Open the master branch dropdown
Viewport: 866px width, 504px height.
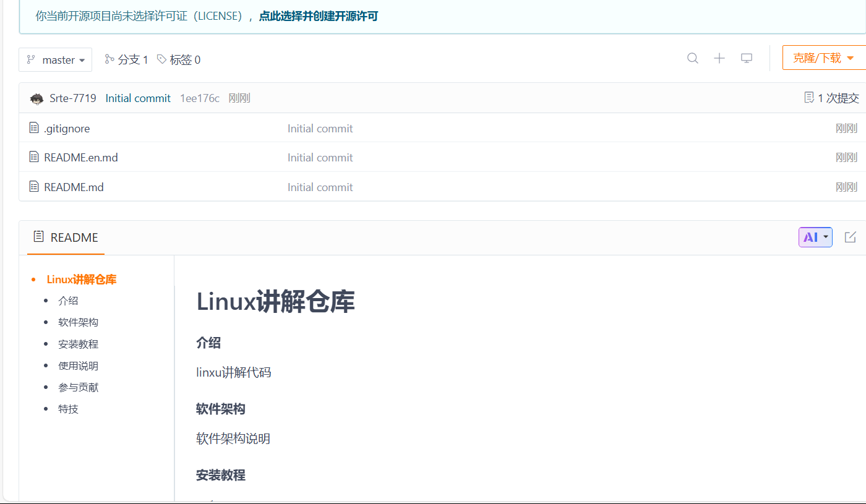pyautogui.click(x=56, y=60)
